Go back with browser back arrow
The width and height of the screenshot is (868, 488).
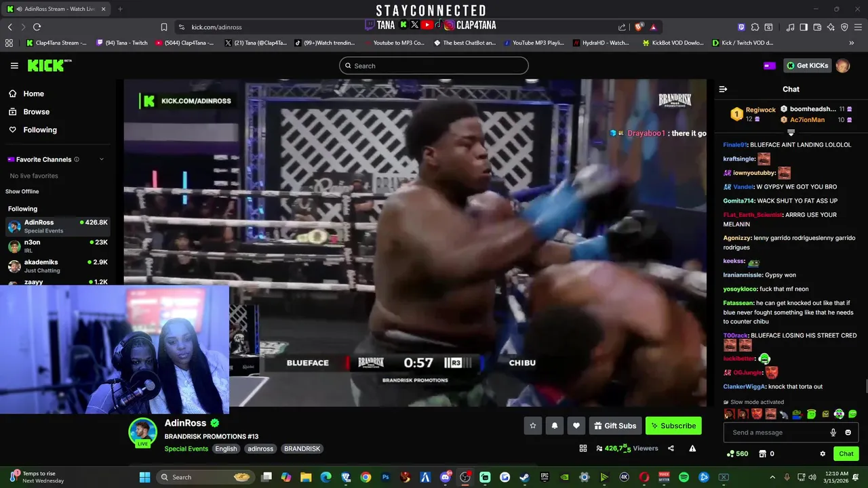tap(10, 27)
